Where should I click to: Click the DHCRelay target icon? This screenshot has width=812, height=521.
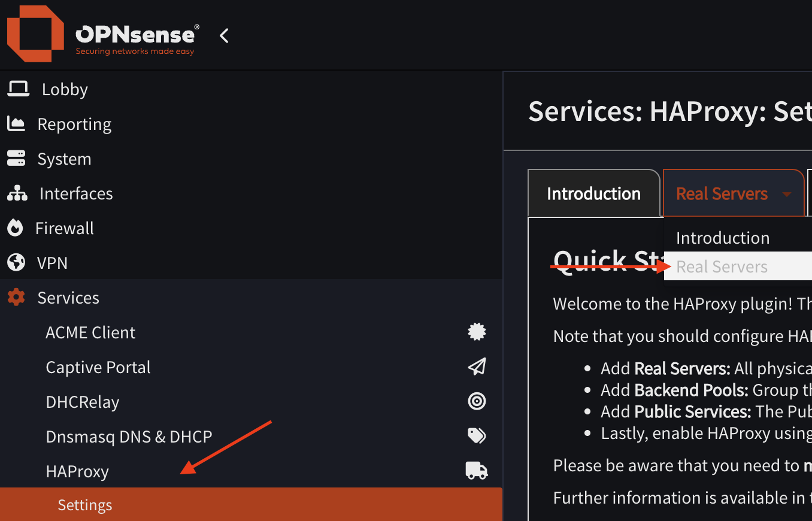point(477,401)
